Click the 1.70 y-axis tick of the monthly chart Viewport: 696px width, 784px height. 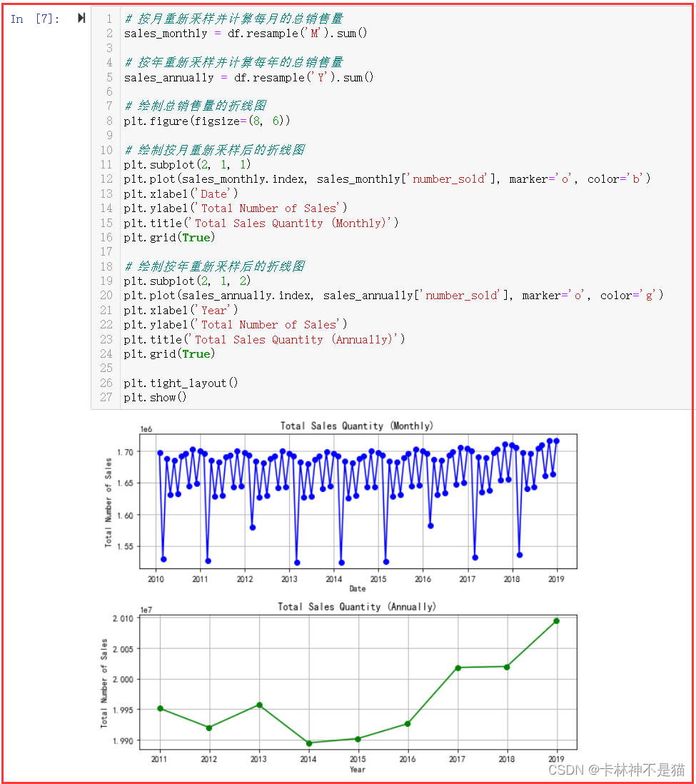(125, 452)
